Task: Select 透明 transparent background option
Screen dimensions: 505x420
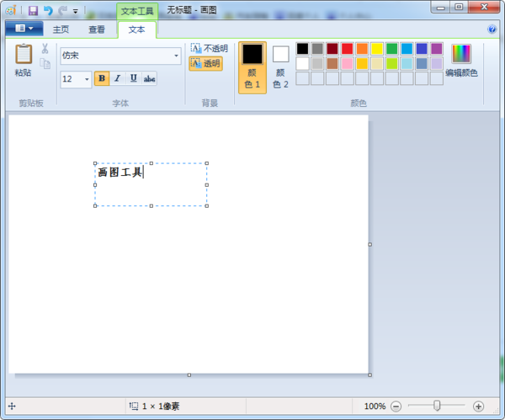Action: [x=206, y=63]
